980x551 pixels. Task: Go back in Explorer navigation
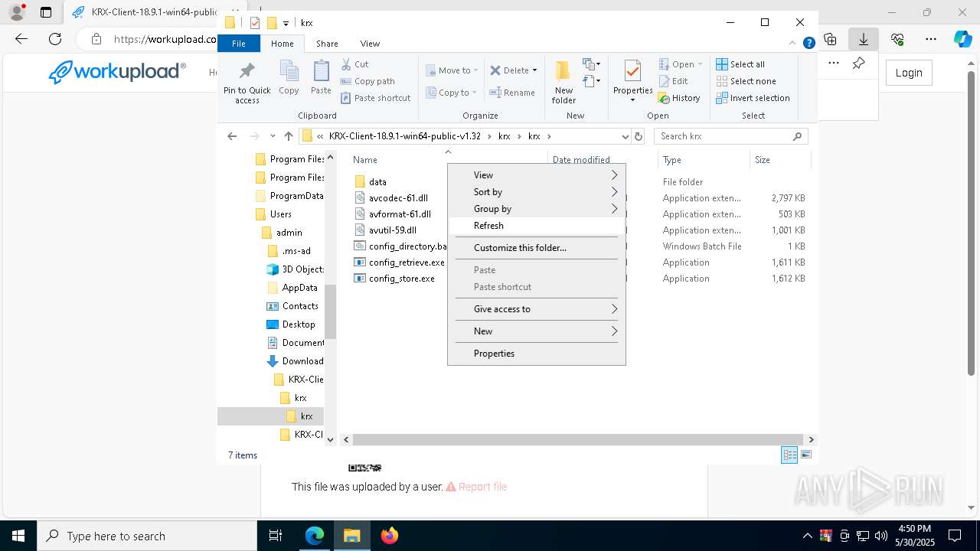pyautogui.click(x=232, y=136)
